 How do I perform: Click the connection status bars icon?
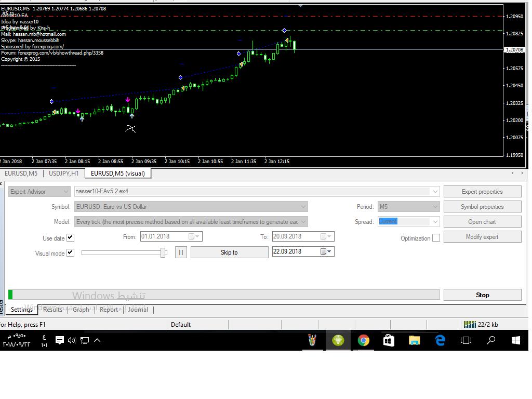tap(470, 325)
